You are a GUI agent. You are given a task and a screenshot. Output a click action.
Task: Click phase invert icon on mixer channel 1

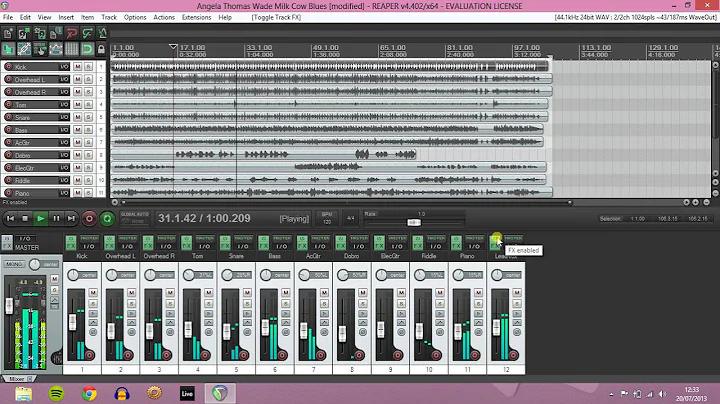click(93, 332)
